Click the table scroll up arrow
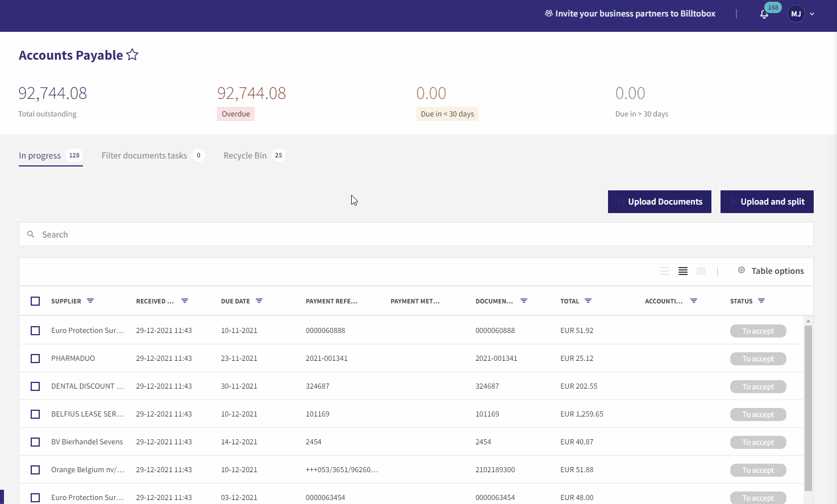 point(808,321)
